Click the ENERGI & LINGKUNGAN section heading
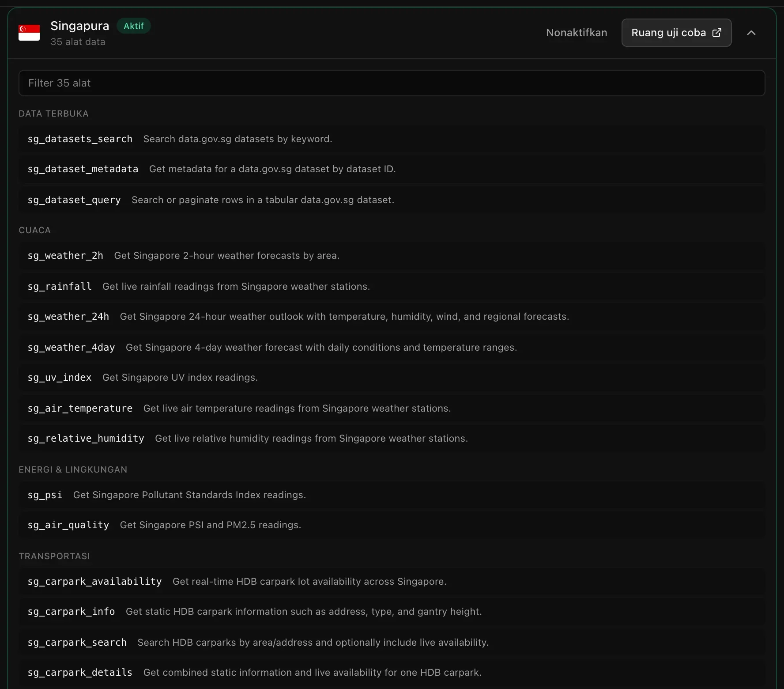Image resolution: width=784 pixels, height=689 pixels. point(73,469)
